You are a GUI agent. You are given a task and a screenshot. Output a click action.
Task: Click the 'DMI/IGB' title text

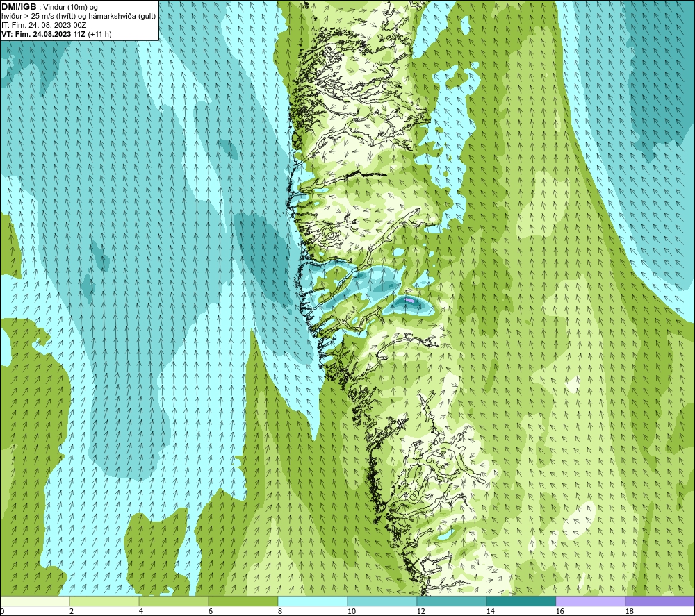[x=19, y=7]
